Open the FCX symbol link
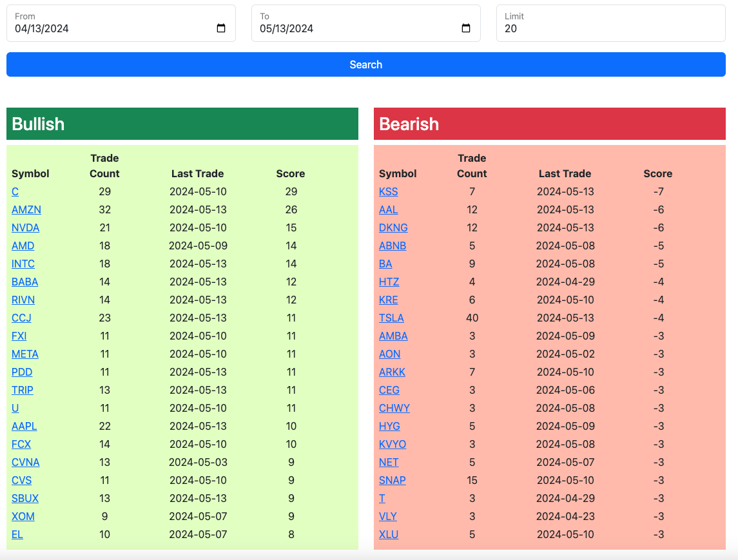The height and width of the screenshot is (560, 738). point(21,444)
